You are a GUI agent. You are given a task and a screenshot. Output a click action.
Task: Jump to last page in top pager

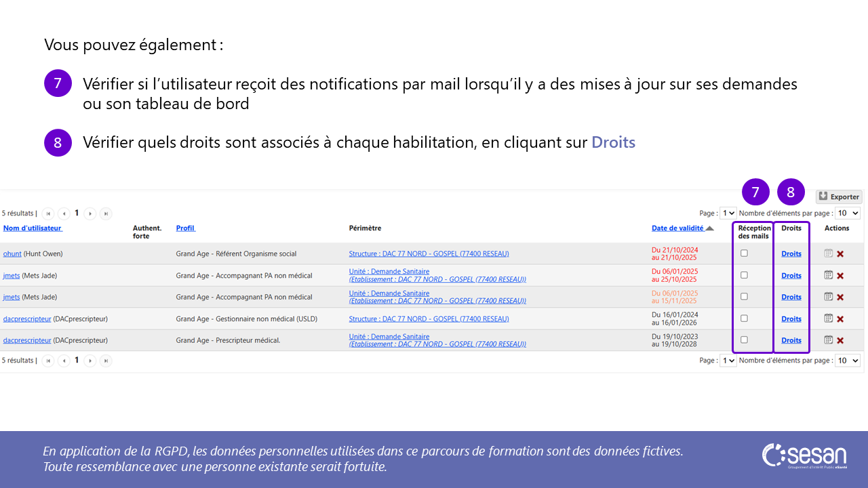point(106,213)
